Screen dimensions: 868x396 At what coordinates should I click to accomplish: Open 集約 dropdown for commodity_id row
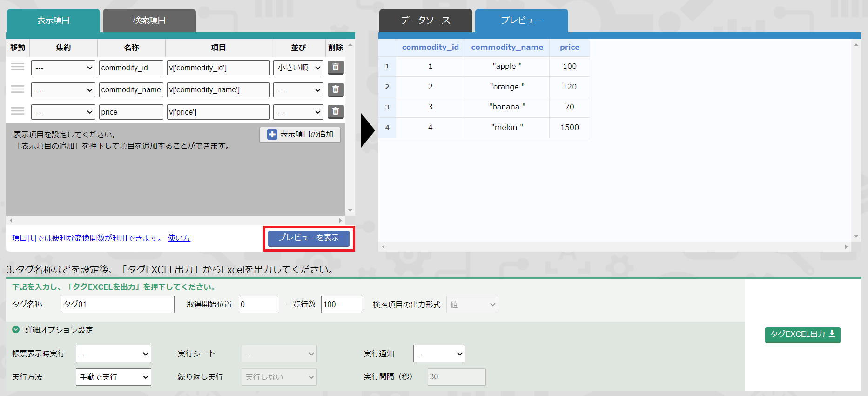point(63,68)
